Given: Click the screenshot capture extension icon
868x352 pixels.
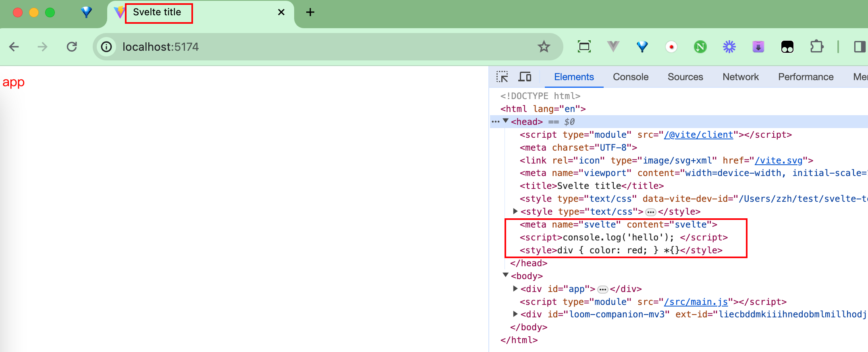Looking at the screenshot, I should (584, 47).
